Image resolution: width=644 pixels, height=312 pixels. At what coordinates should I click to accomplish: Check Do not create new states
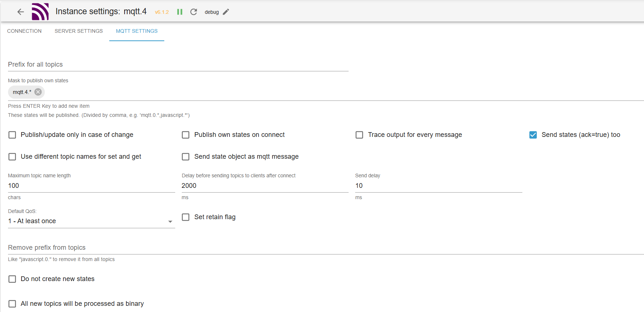tap(12, 279)
